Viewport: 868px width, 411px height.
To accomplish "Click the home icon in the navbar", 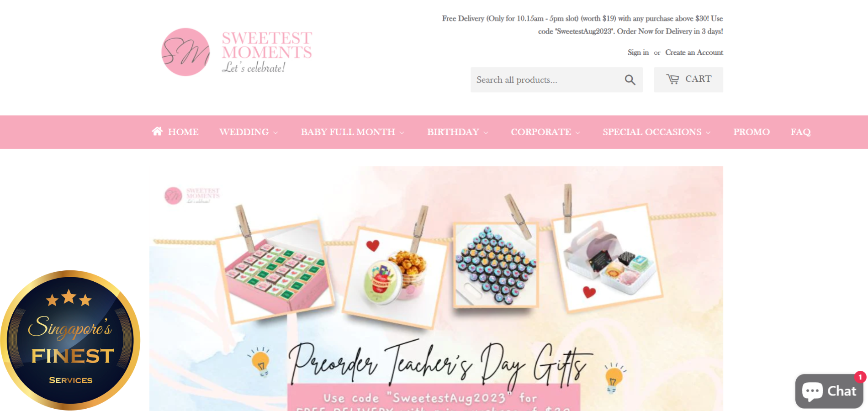I will click(157, 132).
